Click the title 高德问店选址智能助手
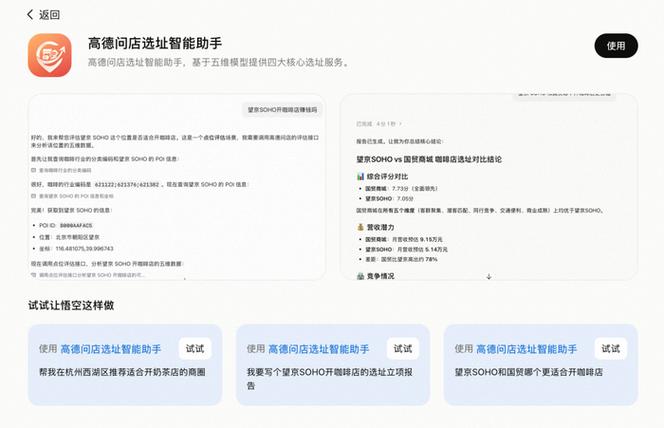Image resolution: width=664 pixels, height=428 pixels. 155,43
